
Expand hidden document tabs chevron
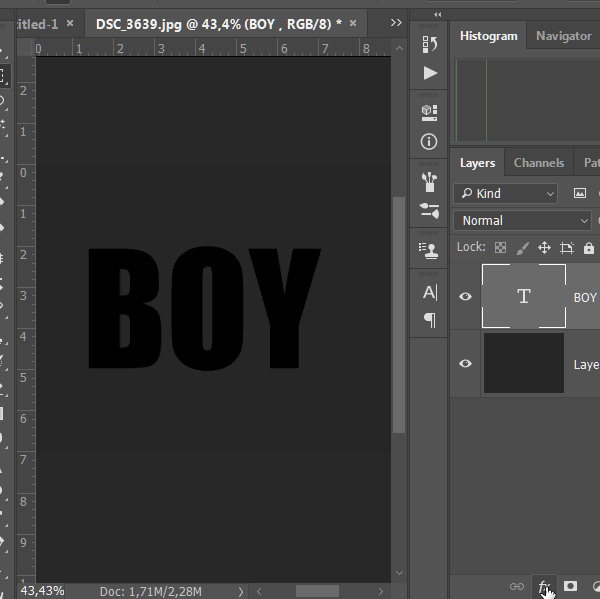coord(396,23)
